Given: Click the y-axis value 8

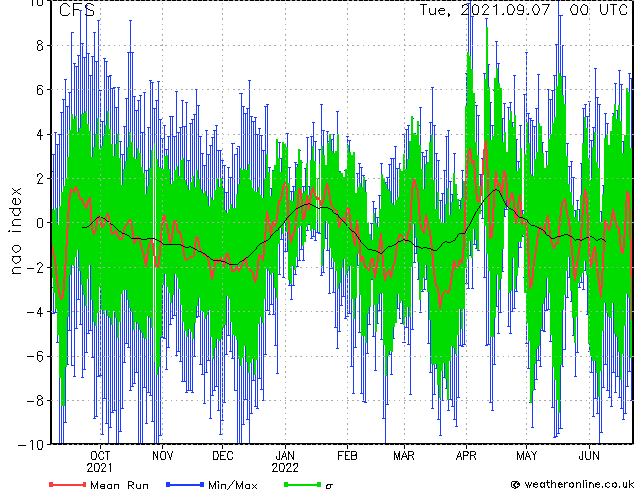Looking at the screenshot, I should click(x=40, y=46).
